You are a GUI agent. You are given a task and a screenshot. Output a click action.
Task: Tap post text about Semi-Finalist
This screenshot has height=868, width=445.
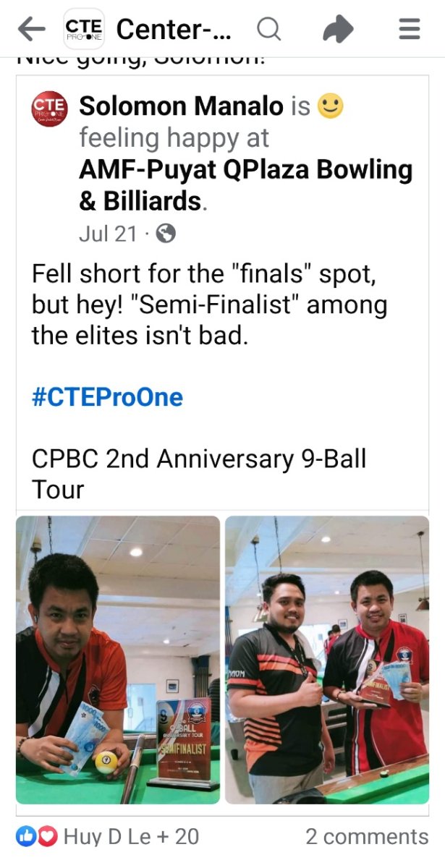coord(210,305)
